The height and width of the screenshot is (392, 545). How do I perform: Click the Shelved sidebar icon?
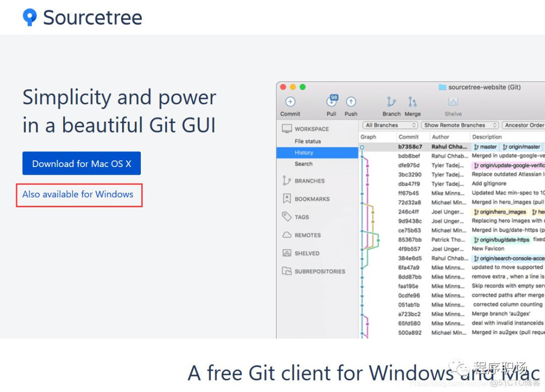[287, 253]
